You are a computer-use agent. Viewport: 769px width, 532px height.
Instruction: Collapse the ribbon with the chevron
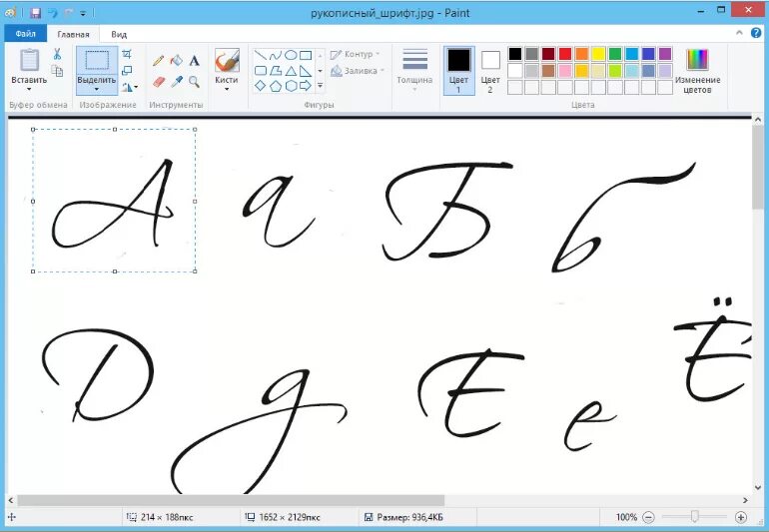(x=740, y=33)
